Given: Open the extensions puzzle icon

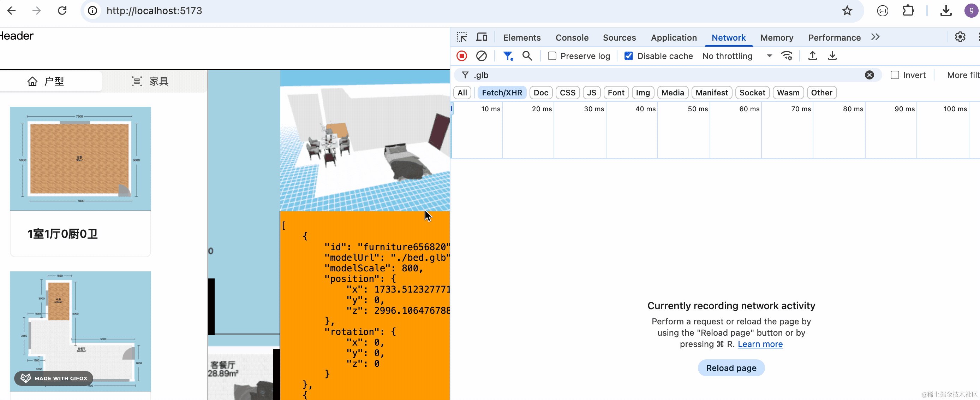Looking at the screenshot, I should tap(908, 11).
